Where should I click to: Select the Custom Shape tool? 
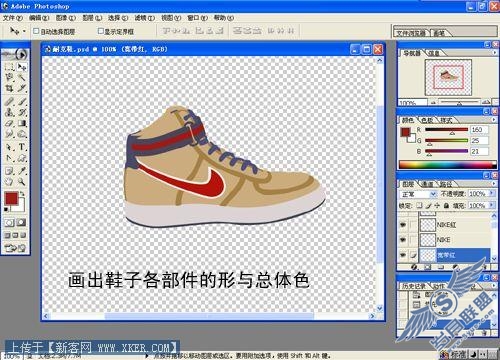click(x=22, y=158)
